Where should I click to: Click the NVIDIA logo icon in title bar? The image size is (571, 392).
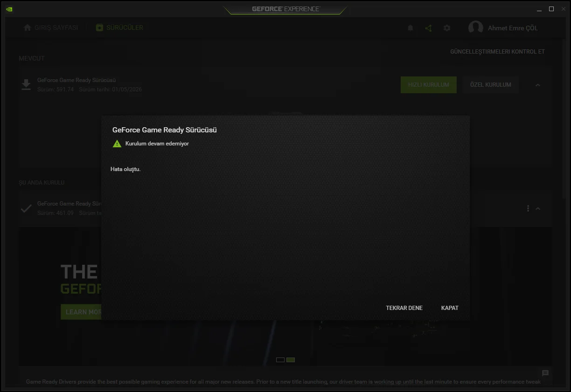(x=10, y=9)
